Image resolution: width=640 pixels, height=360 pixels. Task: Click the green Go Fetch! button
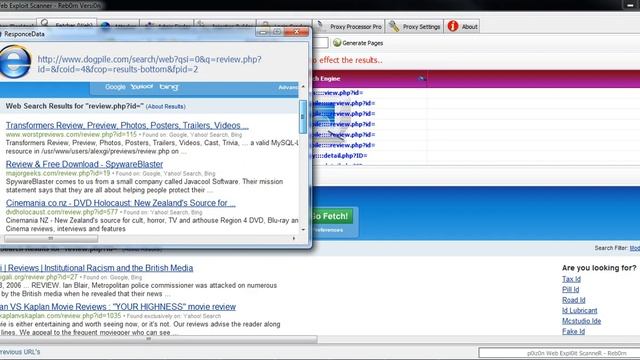pyautogui.click(x=333, y=216)
